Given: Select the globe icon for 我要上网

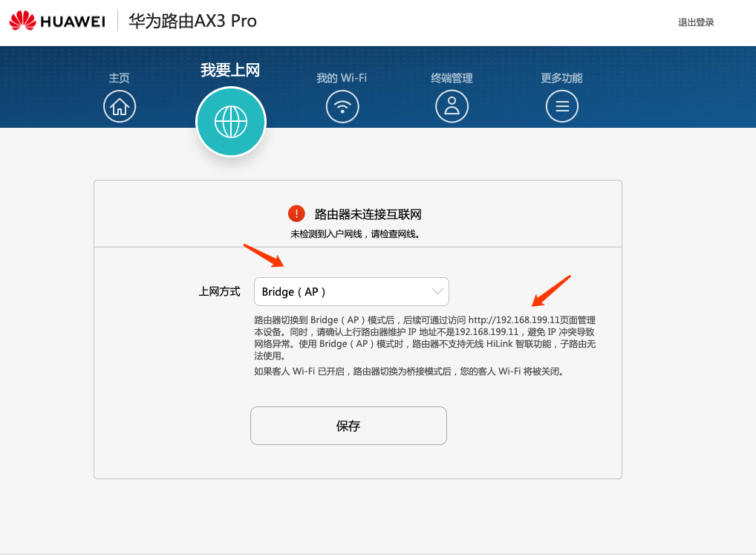Looking at the screenshot, I should pos(231,122).
